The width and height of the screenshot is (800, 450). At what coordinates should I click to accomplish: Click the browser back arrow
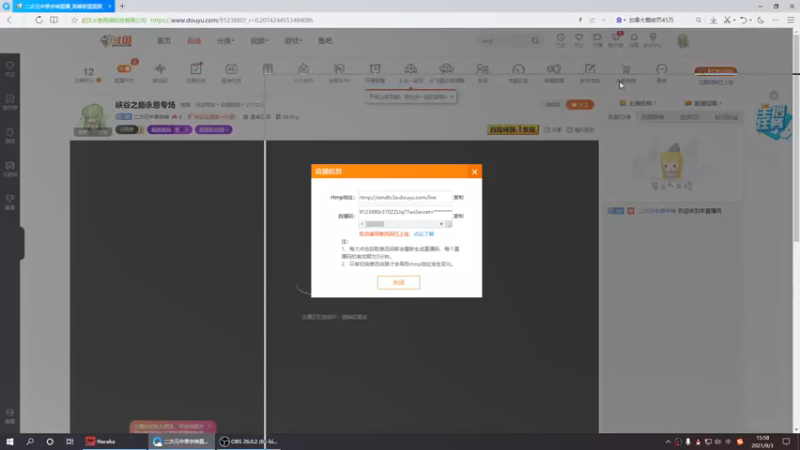point(9,20)
